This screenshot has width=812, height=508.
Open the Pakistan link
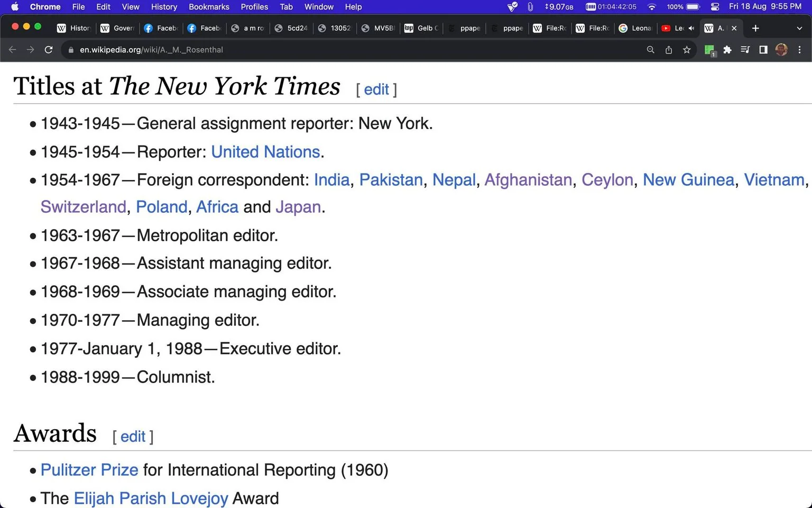coord(391,180)
